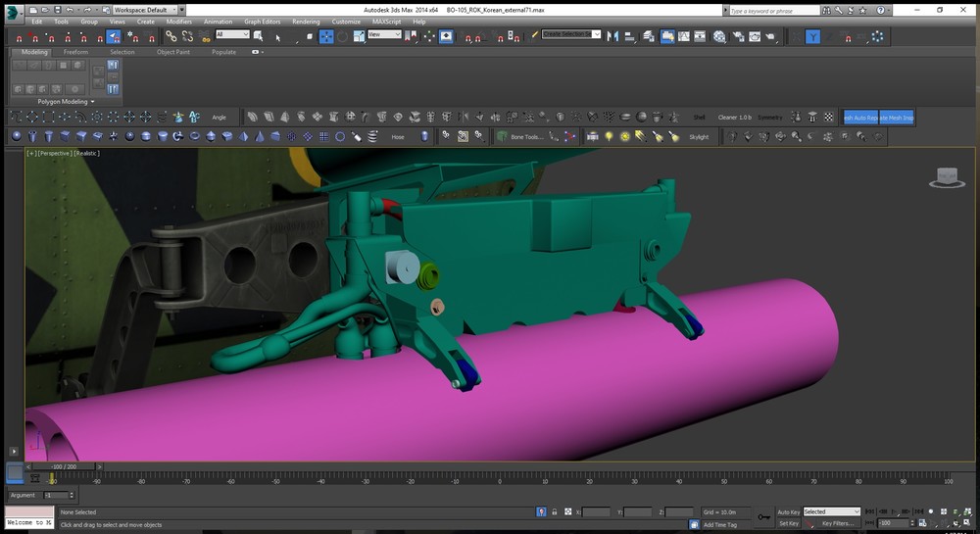Activate the Select and Move tool
The image size is (980, 534).
point(326,36)
